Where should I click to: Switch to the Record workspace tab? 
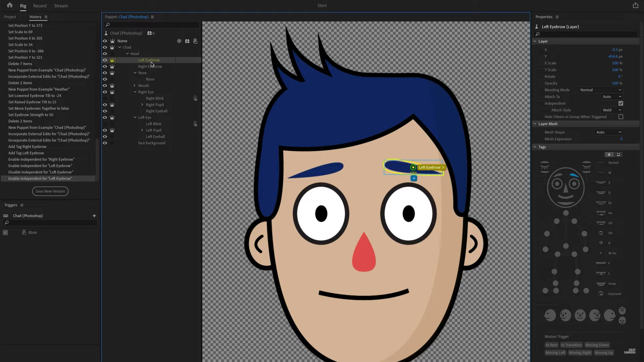pyautogui.click(x=40, y=6)
